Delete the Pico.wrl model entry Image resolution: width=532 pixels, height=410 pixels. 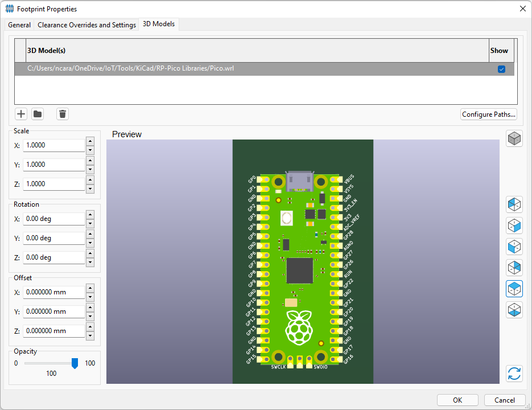[62, 114]
